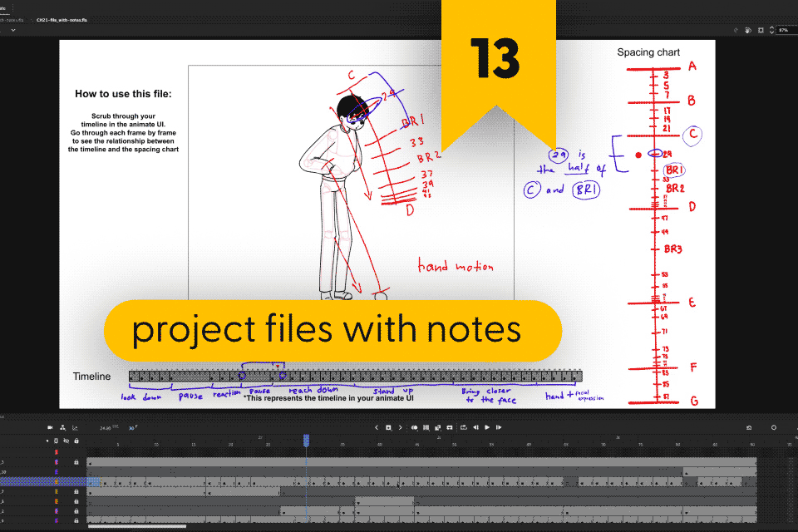
Task: Click the rotation tool icon beside center stage
Action: (x=747, y=31)
